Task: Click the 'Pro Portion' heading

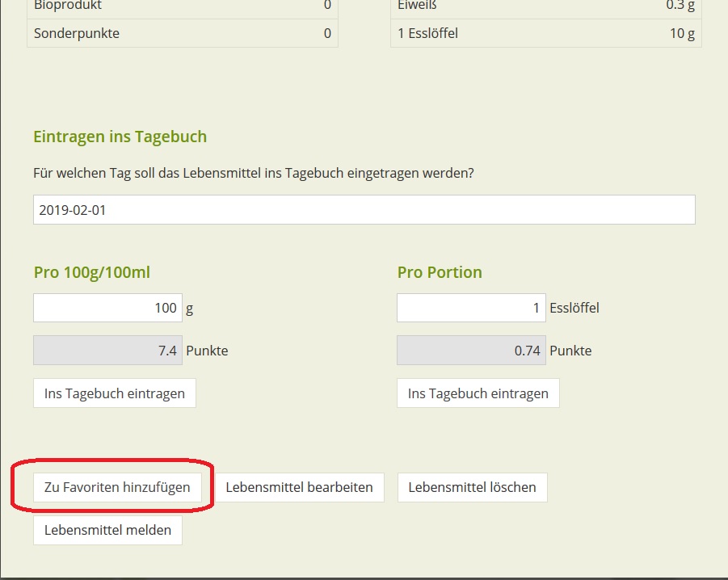Action: coord(440,272)
